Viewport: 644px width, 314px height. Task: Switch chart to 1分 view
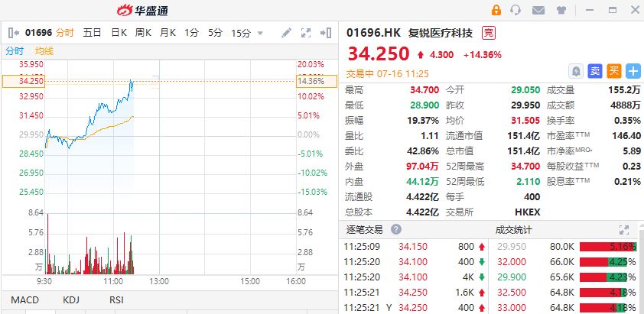click(x=191, y=33)
